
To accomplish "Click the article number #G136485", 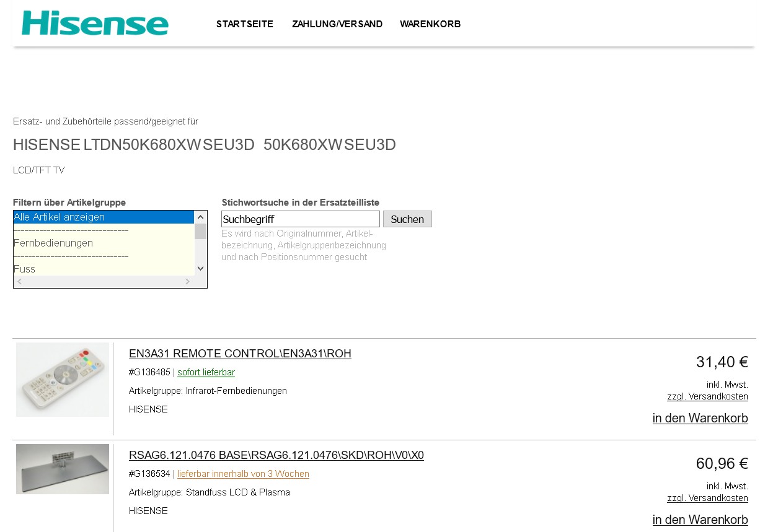I will 149,372.
